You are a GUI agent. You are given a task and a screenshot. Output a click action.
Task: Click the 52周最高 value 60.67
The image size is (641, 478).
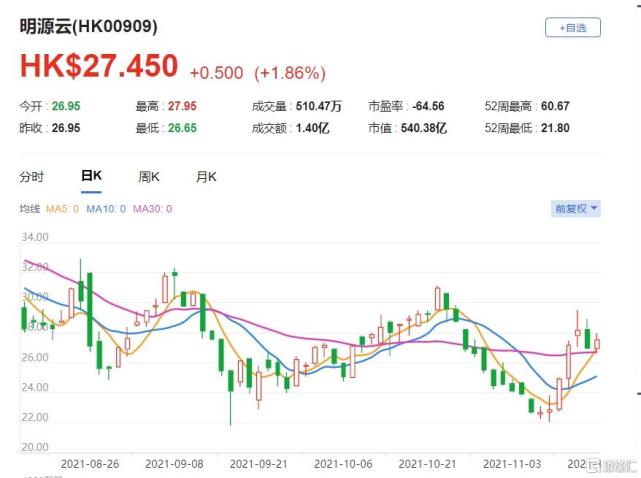(555, 106)
